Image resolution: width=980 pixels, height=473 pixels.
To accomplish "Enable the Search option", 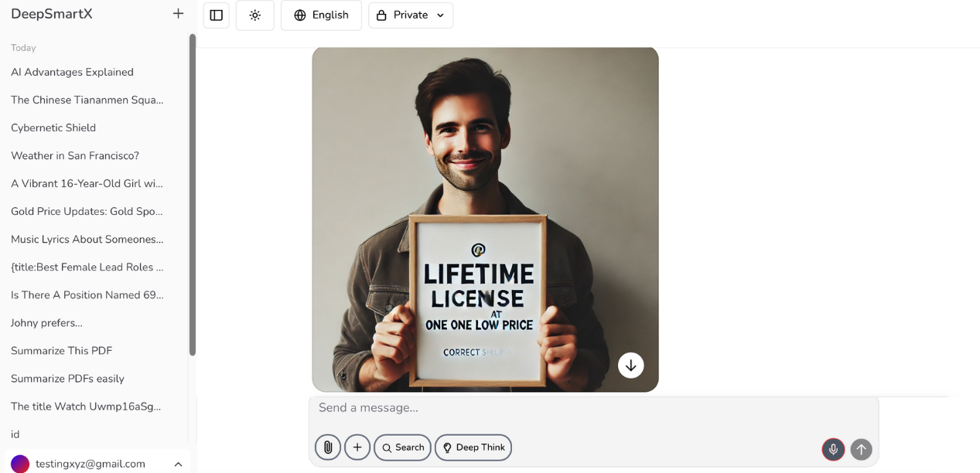I will click(x=402, y=447).
